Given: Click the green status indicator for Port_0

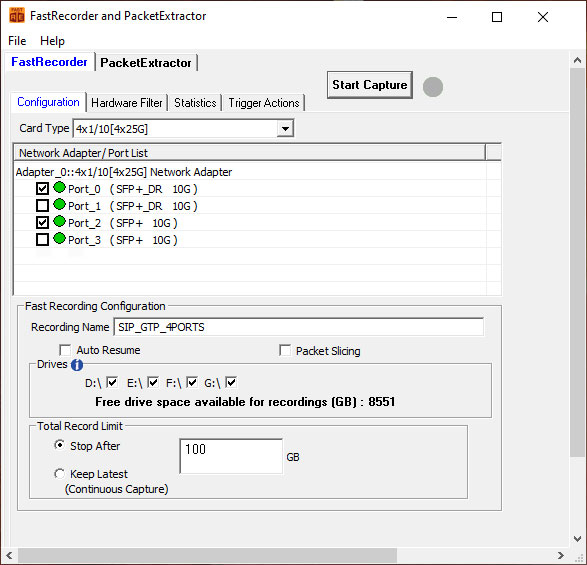Looking at the screenshot, I should [59, 187].
